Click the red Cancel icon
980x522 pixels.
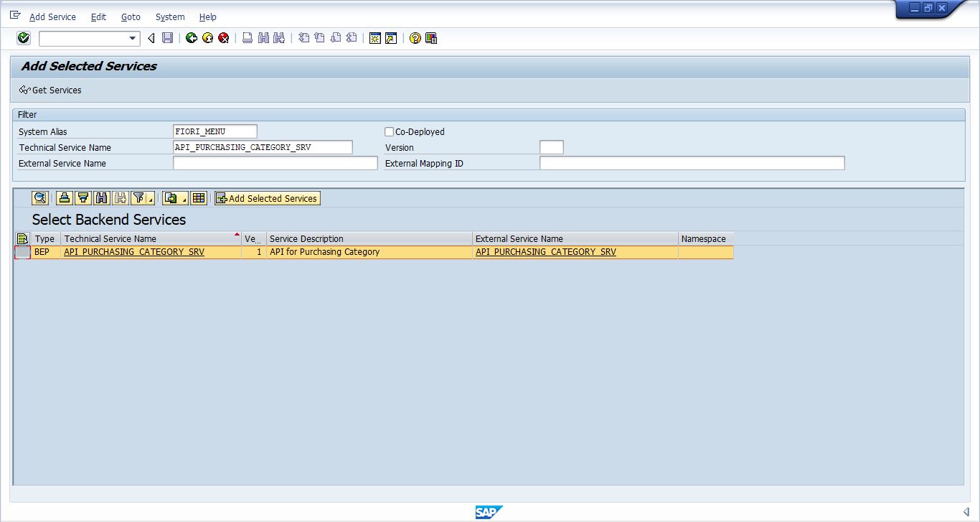pos(224,38)
